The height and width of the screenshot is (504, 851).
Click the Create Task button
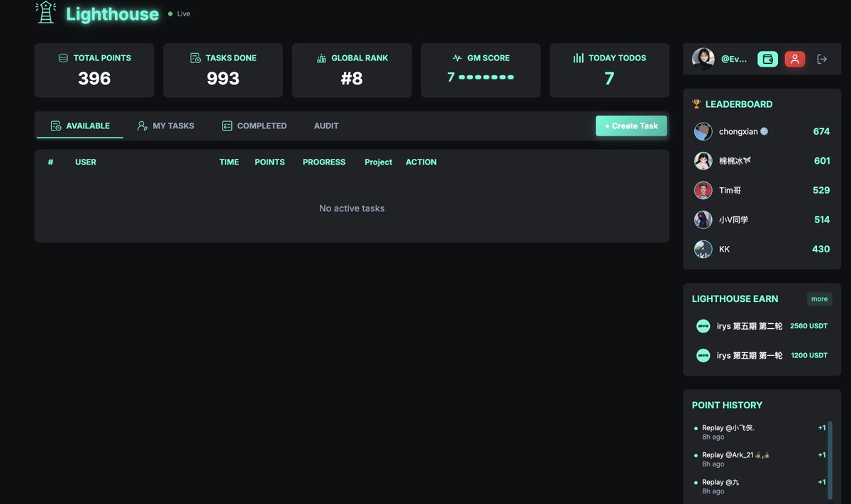[x=631, y=125]
